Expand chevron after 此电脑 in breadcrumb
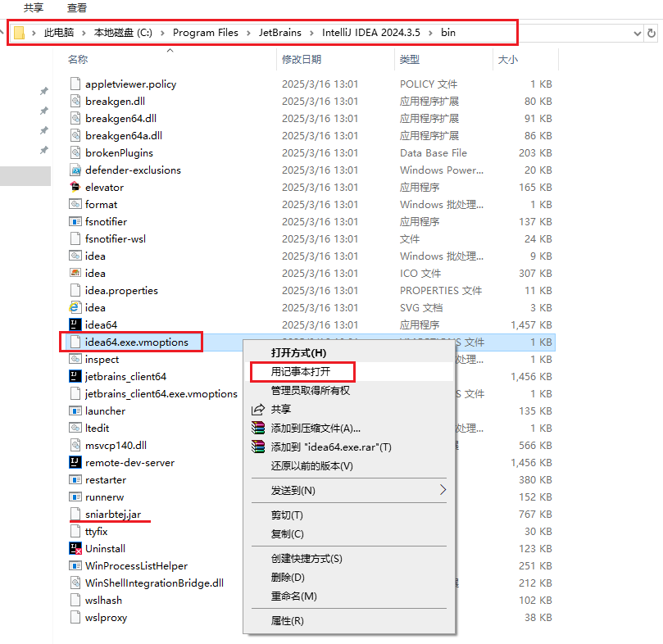Image resolution: width=663 pixels, height=644 pixels. point(84,33)
